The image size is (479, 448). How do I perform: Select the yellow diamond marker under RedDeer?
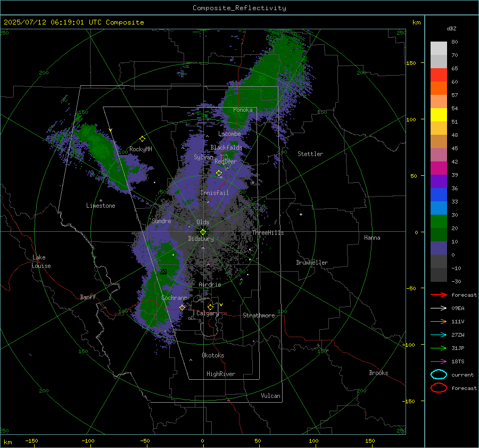pos(219,173)
